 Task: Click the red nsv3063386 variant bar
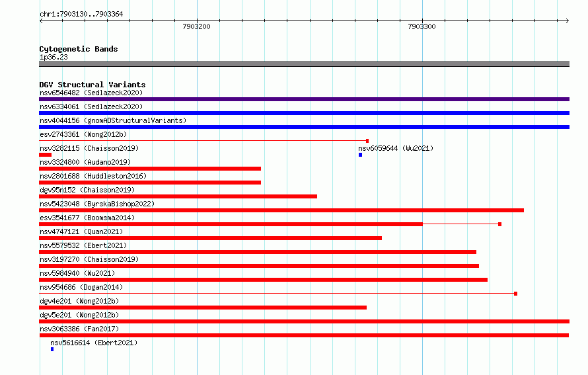tap(304, 335)
